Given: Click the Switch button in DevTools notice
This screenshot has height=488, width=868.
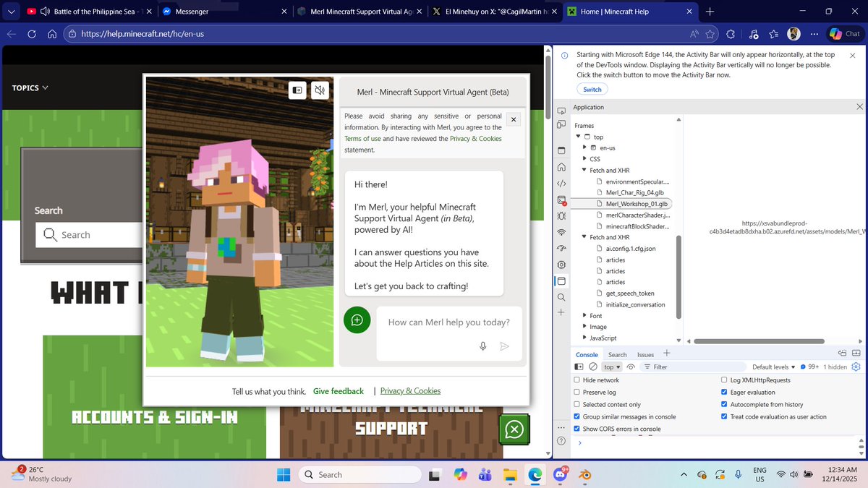Looking at the screenshot, I should tap(592, 90).
